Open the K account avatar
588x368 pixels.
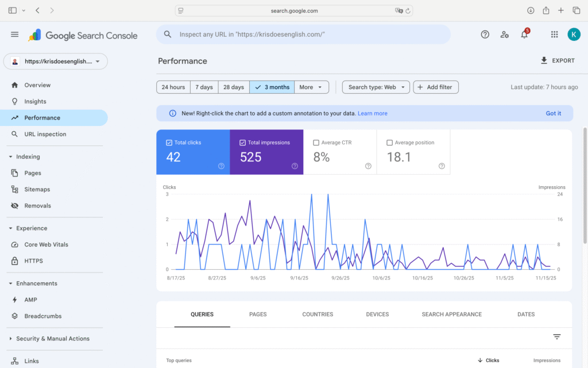click(x=574, y=34)
